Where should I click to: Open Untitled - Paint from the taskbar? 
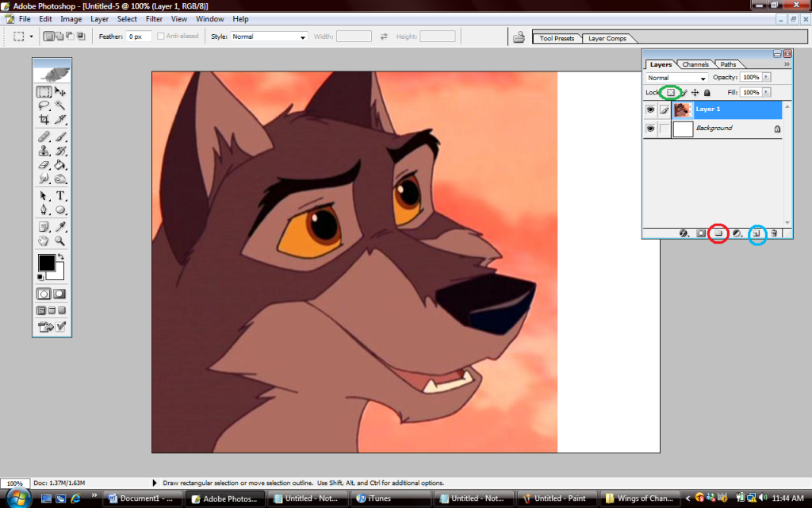tap(557, 498)
